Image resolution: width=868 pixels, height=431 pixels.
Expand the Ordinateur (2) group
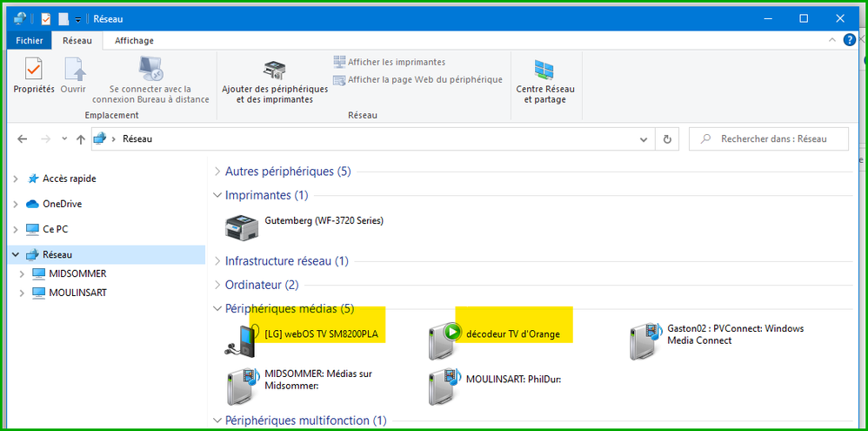(x=217, y=285)
